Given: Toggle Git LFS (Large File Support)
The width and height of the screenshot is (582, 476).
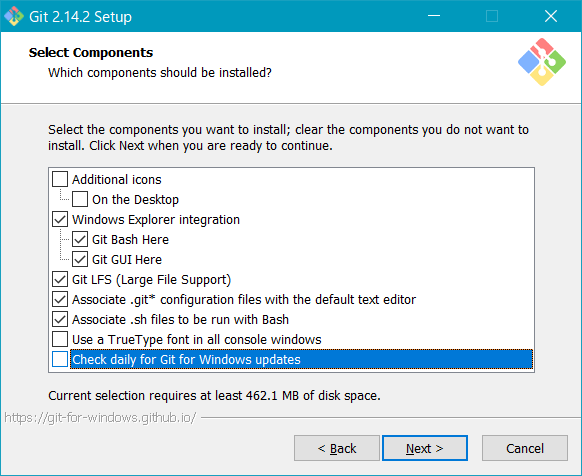Looking at the screenshot, I should pos(60,279).
